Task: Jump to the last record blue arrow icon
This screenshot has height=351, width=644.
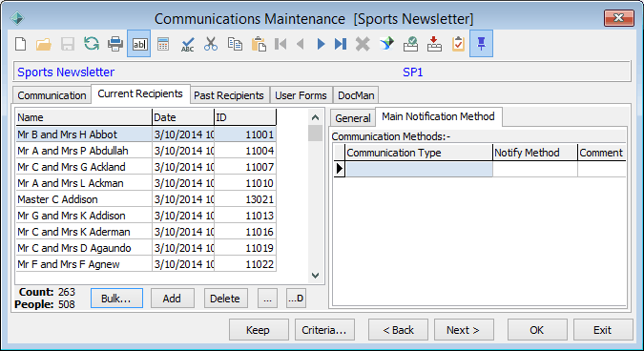Action: (x=341, y=44)
